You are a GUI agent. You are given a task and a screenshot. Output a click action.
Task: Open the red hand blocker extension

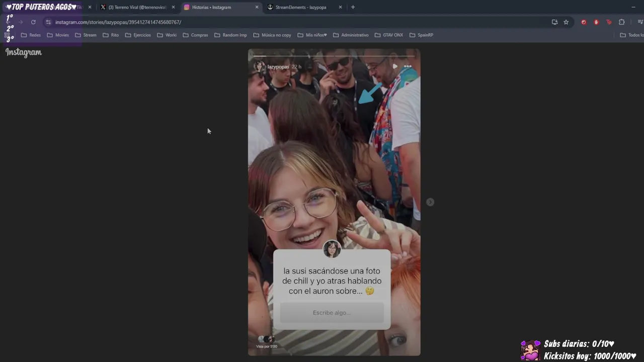click(596, 22)
